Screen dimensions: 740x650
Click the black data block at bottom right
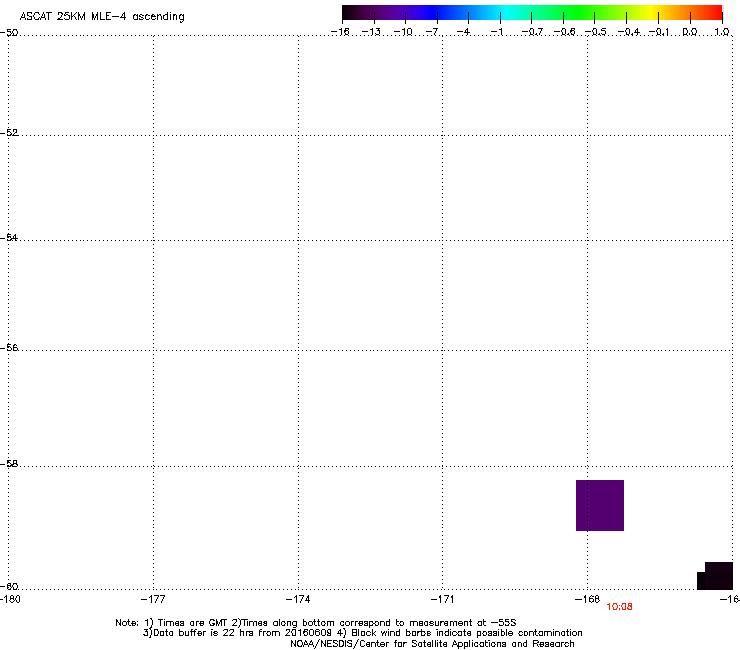pyautogui.click(x=715, y=575)
